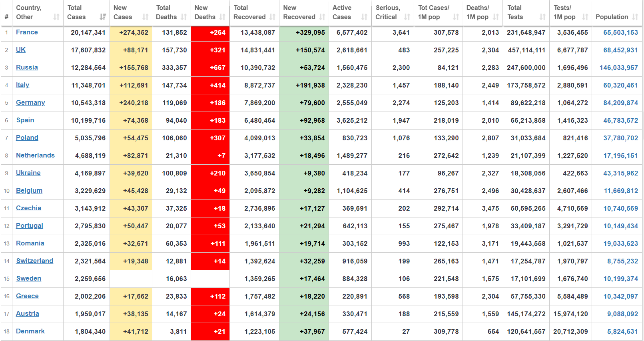Open France population link 65,503,153
Image resolution: width=644 pixels, height=341 pixels.
click(x=621, y=32)
